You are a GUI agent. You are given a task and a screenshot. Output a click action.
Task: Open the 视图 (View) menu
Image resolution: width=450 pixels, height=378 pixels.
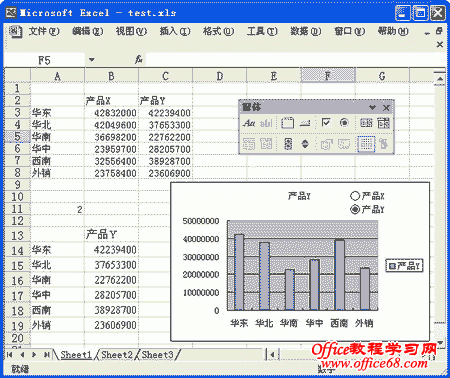tap(131, 31)
